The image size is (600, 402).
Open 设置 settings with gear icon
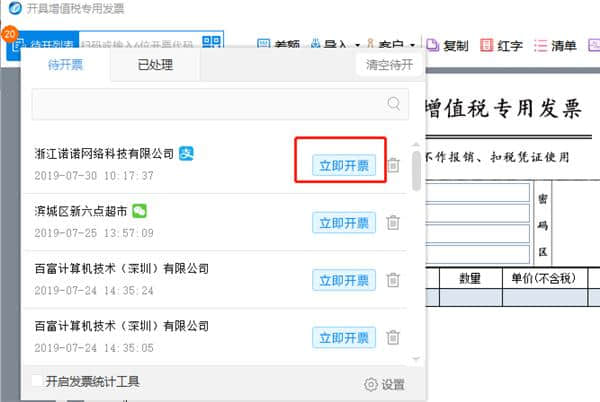tap(384, 384)
